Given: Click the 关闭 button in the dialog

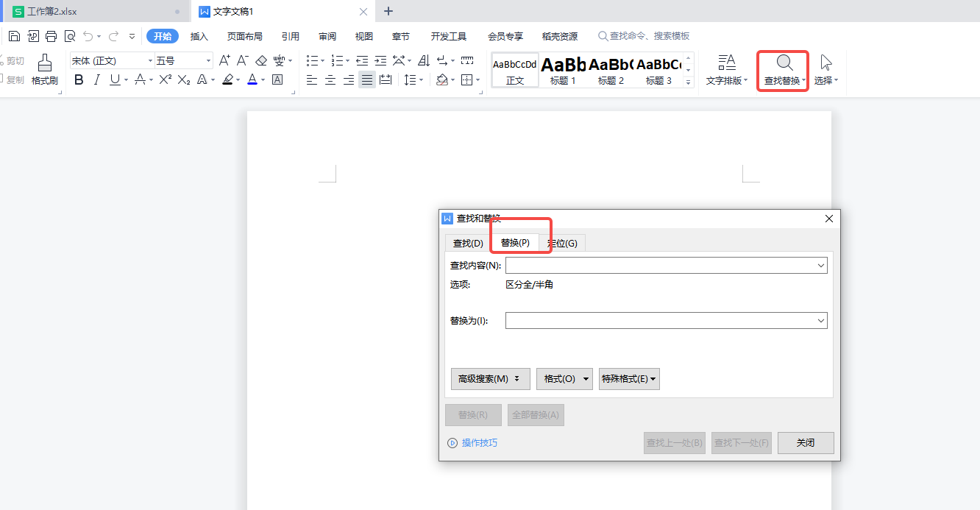Looking at the screenshot, I should [806, 443].
